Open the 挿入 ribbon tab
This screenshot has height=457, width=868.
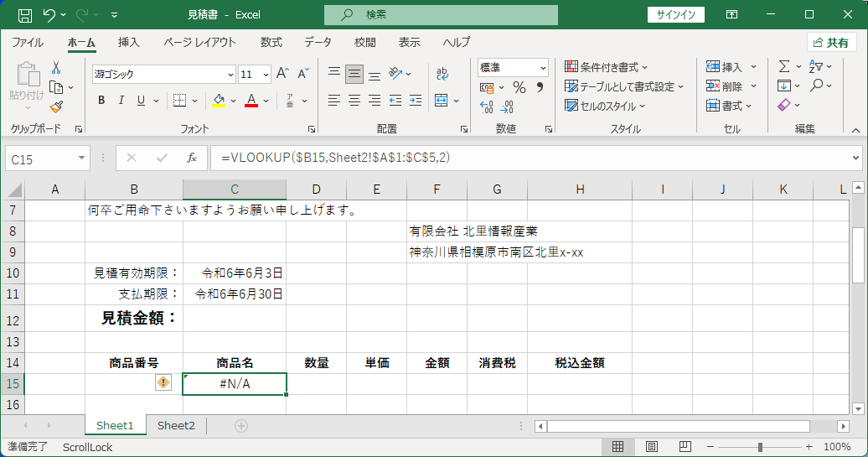tap(128, 42)
